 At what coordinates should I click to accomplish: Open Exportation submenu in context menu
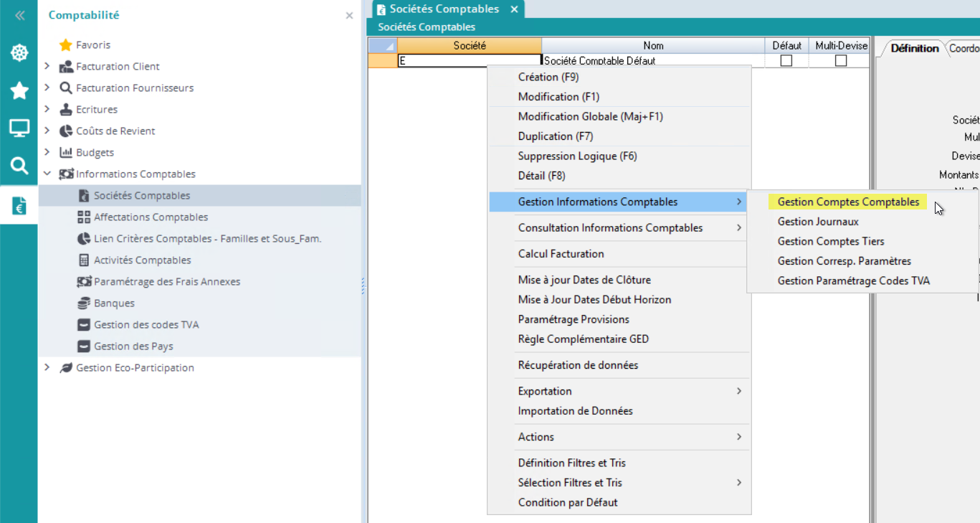tap(545, 391)
